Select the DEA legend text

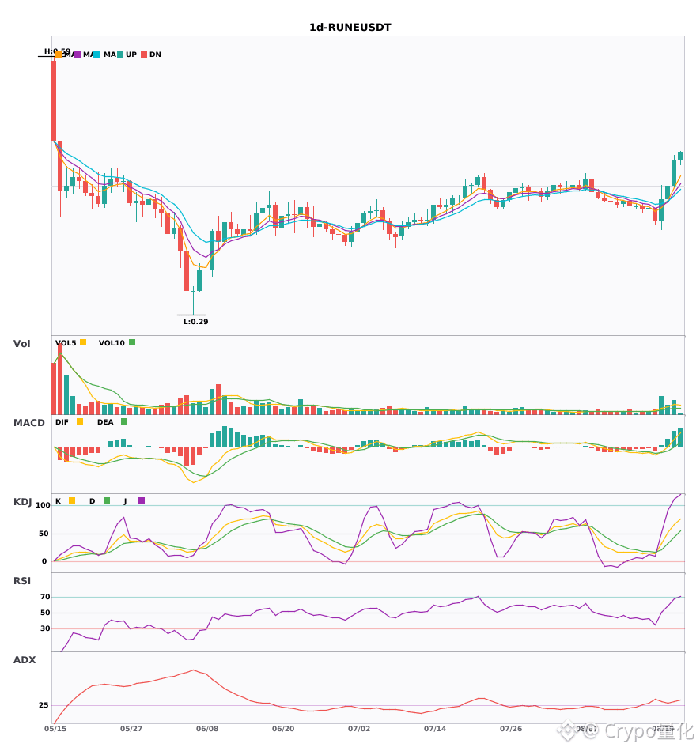click(x=105, y=422)
